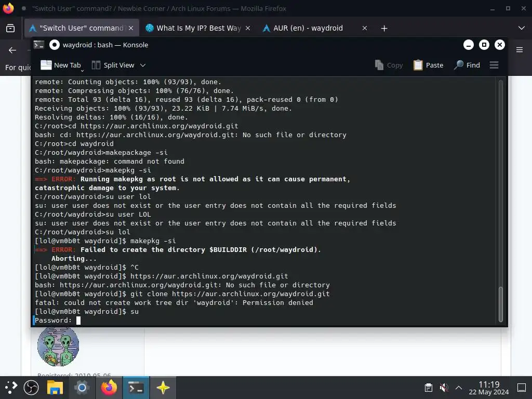Open the clock showing 11:19
The width and height of the screenshot is (532, 399).
[x=488, y=388]
